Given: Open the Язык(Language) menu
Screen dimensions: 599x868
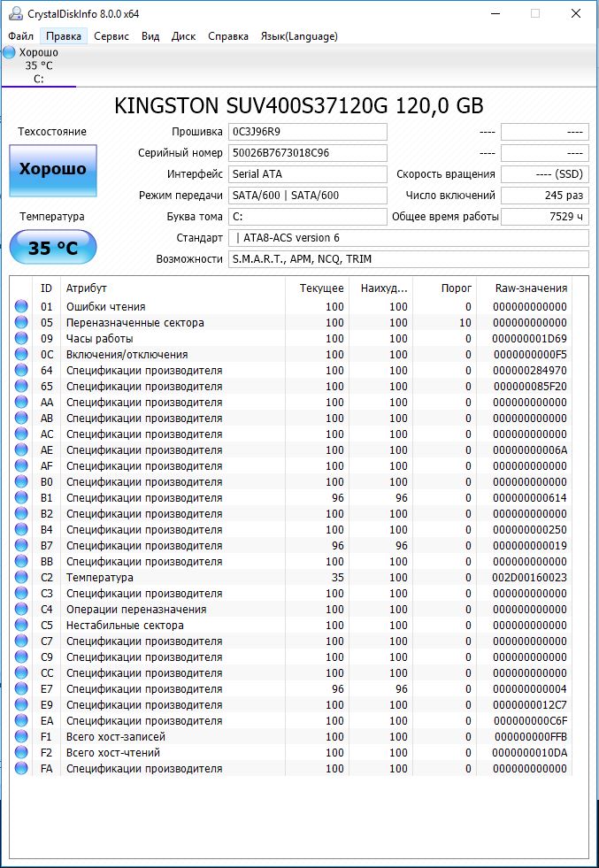Looking at the screenshot, I should [x=298, y=36].
